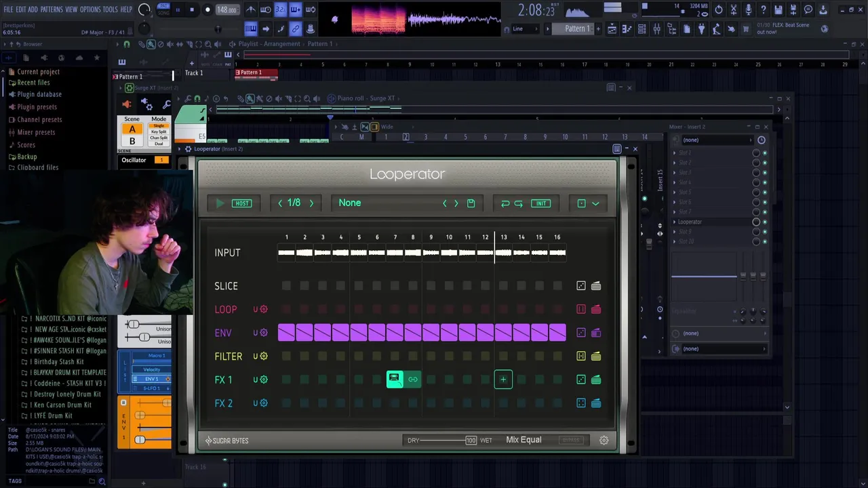The image size is (868, 488).
Task: Click the FL Studio record button
Action: [x=208, y=9]
